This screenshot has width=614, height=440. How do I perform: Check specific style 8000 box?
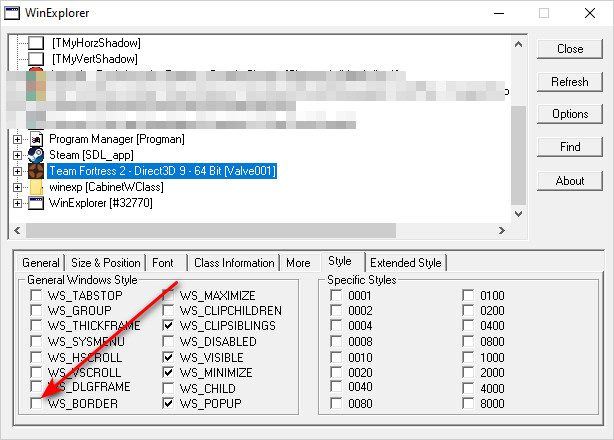[x=468, y=404]
